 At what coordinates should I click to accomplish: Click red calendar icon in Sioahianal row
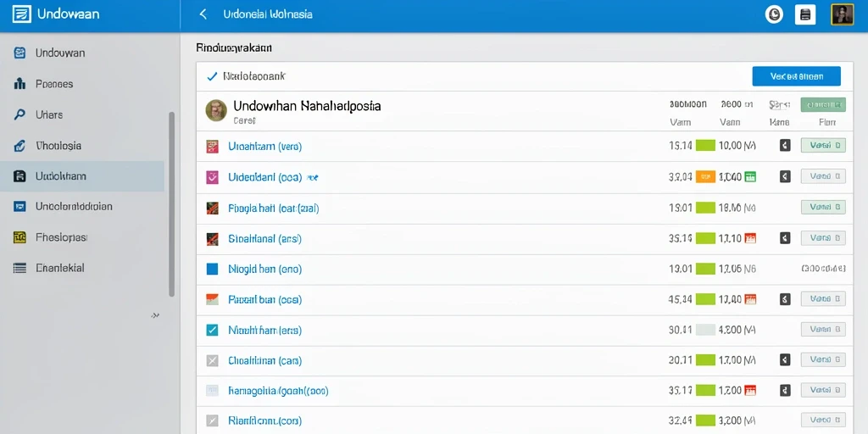pos(751,238)
